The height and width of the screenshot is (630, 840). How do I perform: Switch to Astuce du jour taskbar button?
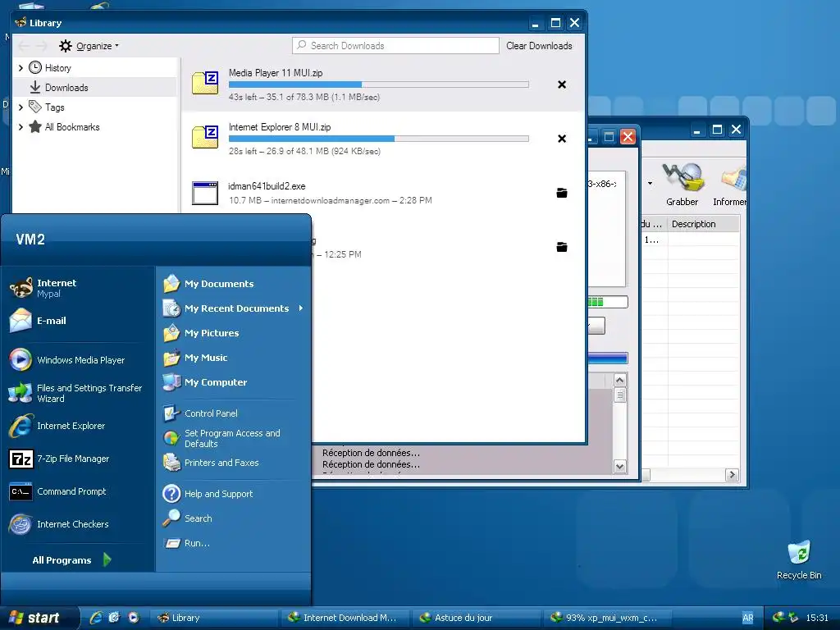click(x=477, y=618)
